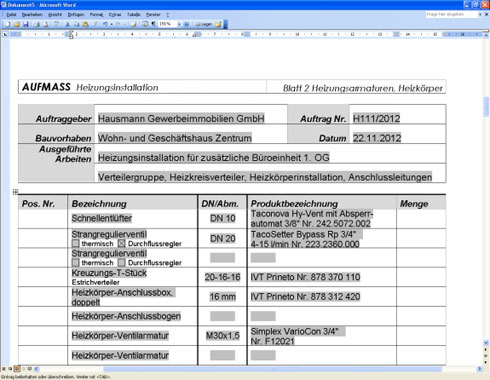Create a new blank document

pos(7,24)
